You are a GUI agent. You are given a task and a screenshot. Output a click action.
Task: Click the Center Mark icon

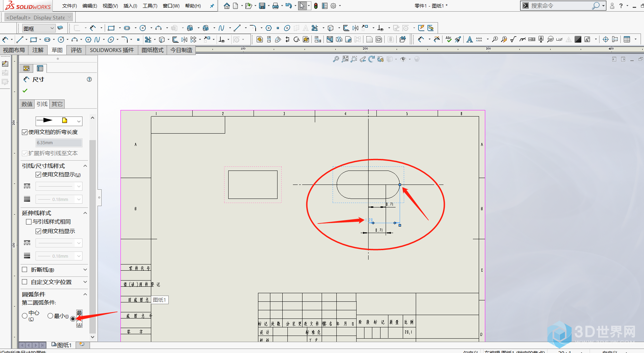(605, 39)
